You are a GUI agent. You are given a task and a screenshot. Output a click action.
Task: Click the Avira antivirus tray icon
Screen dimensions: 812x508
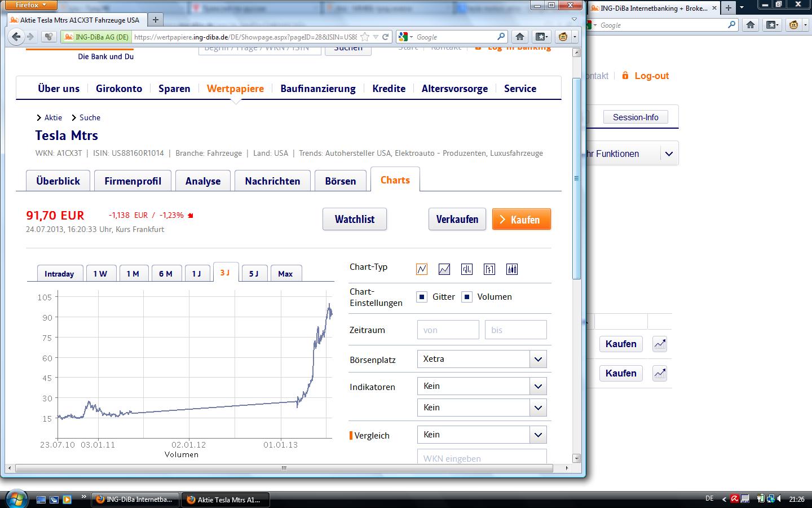coord(735,499)
